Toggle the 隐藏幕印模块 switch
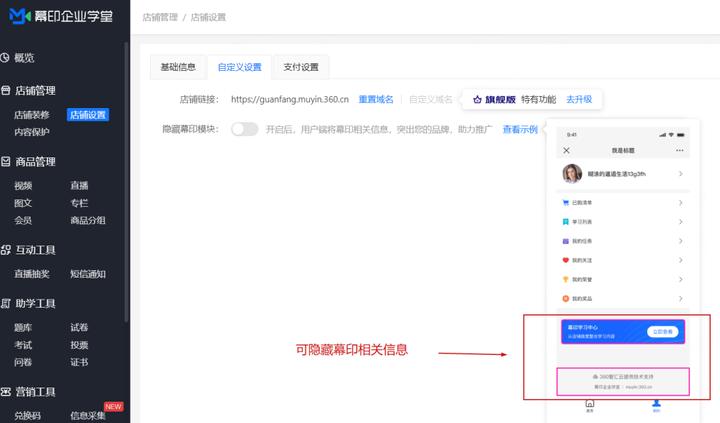 (x=244, y=129)
